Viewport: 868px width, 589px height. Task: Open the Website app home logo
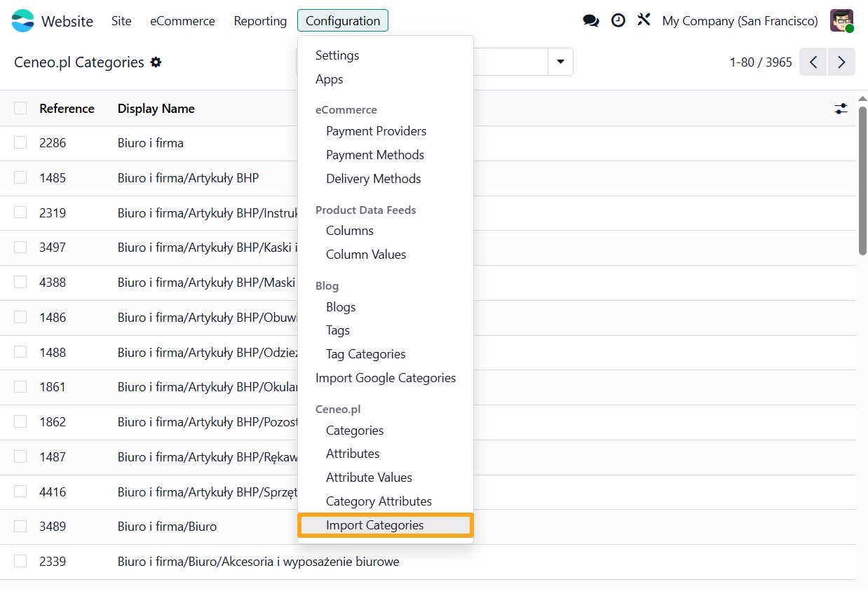[x=23, y=21]
